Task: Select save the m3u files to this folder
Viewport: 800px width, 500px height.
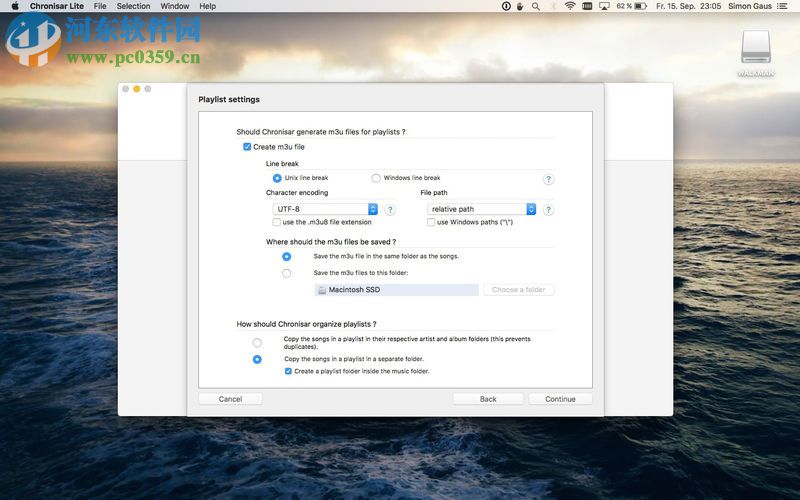Action: point(287,273)
